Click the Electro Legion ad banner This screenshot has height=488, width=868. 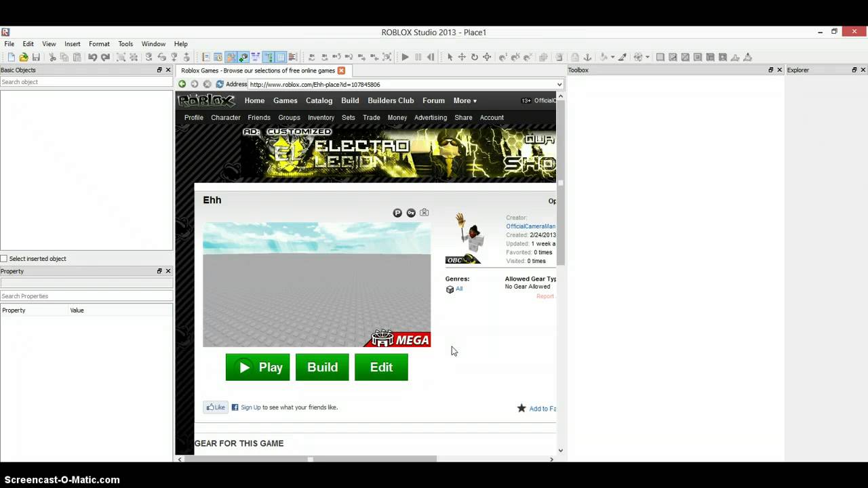[x=399, y=152]
